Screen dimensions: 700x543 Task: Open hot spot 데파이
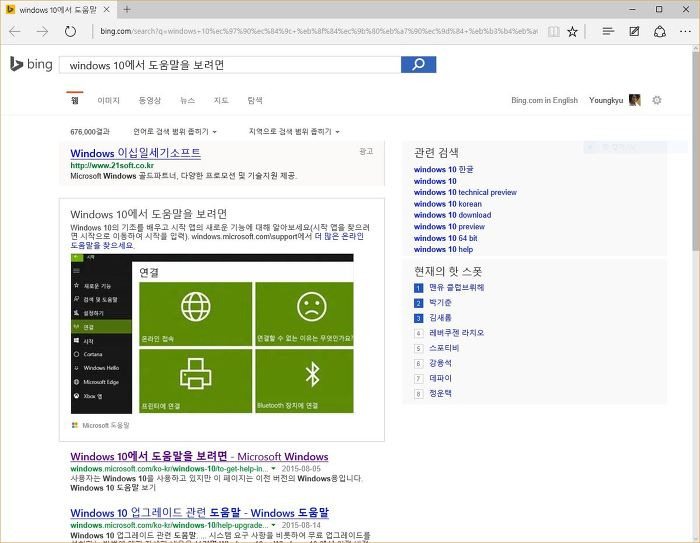tap(440, 378)
